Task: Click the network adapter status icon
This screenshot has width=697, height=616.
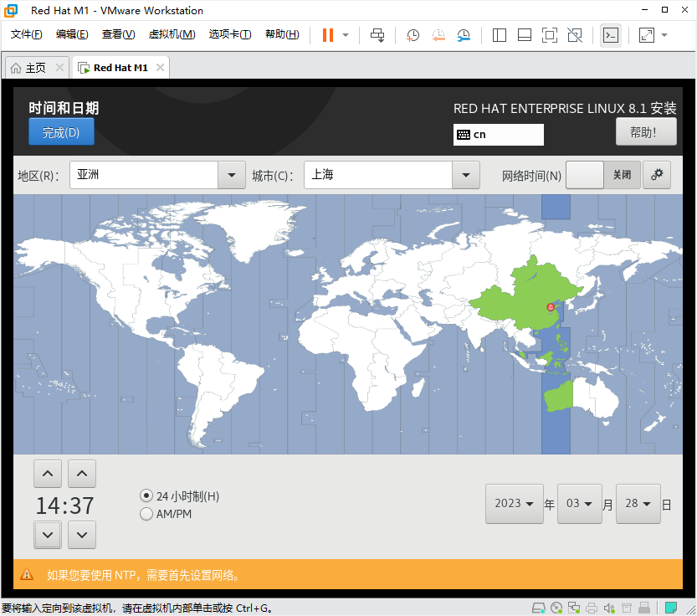Action: tap(574, 608)
